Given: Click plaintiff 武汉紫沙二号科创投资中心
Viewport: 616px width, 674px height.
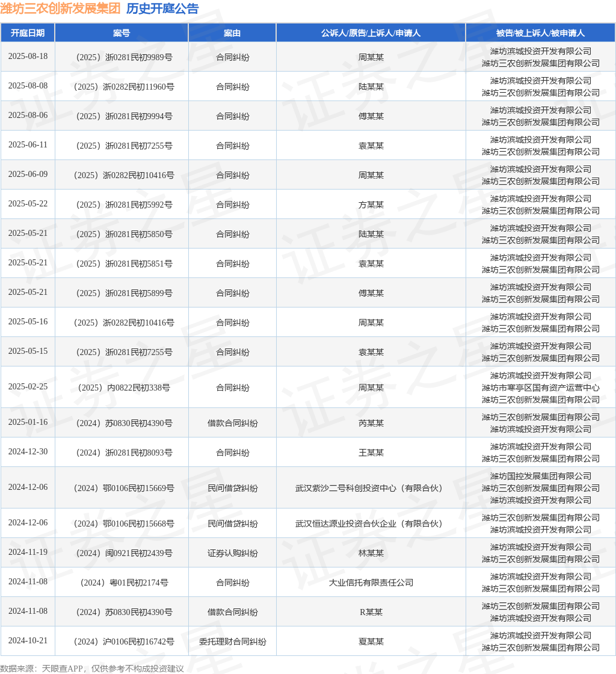Looking at the screenshot, I should 369,488.
